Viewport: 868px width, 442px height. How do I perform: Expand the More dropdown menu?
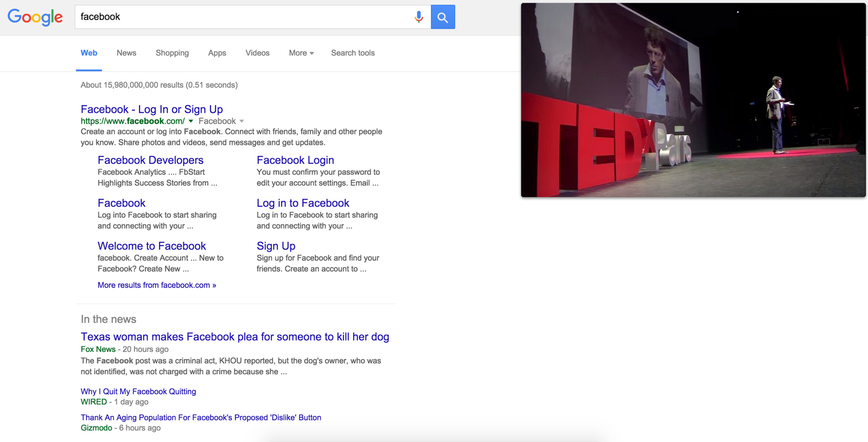301,53
